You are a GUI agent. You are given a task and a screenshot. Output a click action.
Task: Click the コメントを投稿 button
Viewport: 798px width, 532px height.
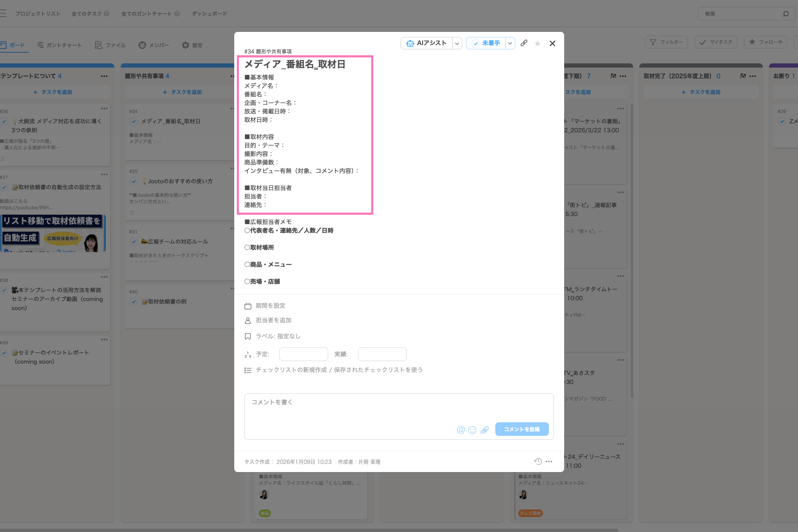(522, 429)
